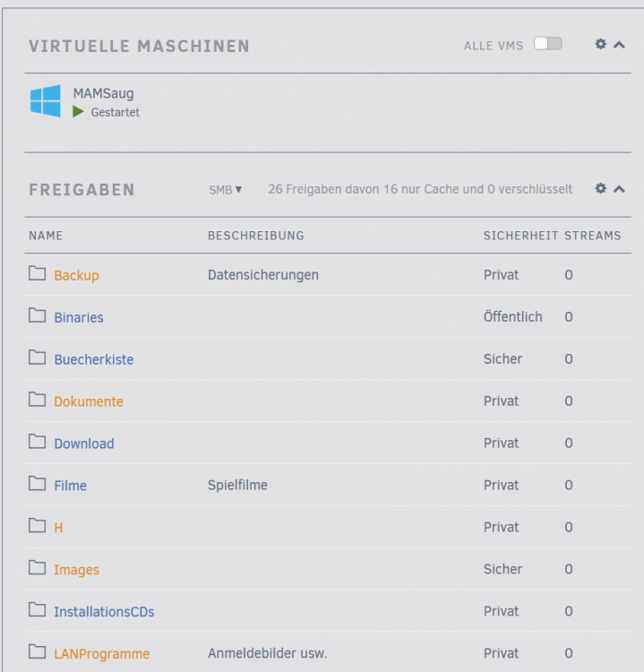Open the Download share link
Viewport: 644px width, 672px height.
pyautogui.click(x=84, y=444)
